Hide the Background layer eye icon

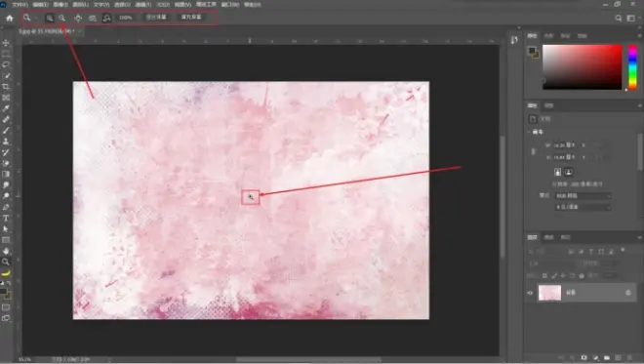(530, 293)
